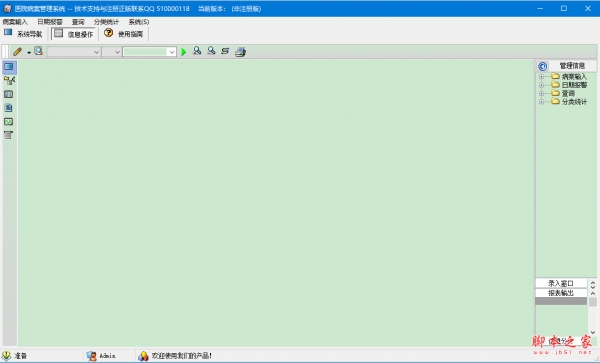The height and width of the screenshot is (363, 600).
Task: Click the magnifier browse icon after pencil
Action: pos(38,51)
